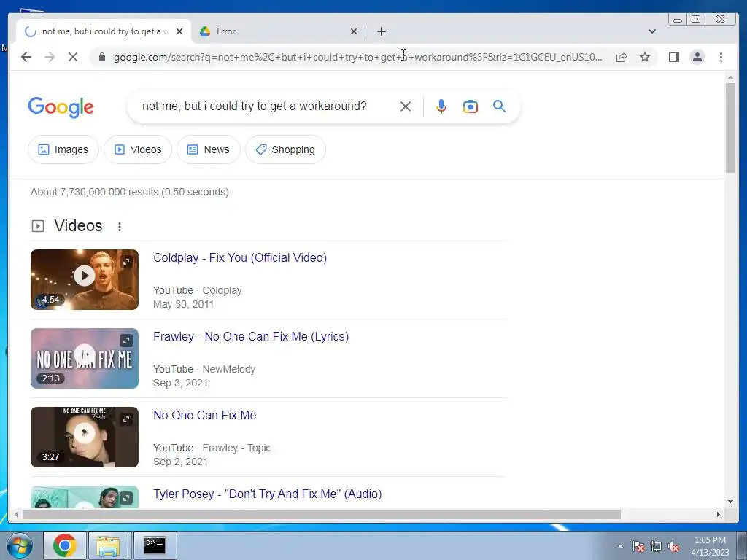The width and height of the screenshot is (747, 560).
Task: Expand the 3:27 video preview icon
Action: click(x=126, y=419)
